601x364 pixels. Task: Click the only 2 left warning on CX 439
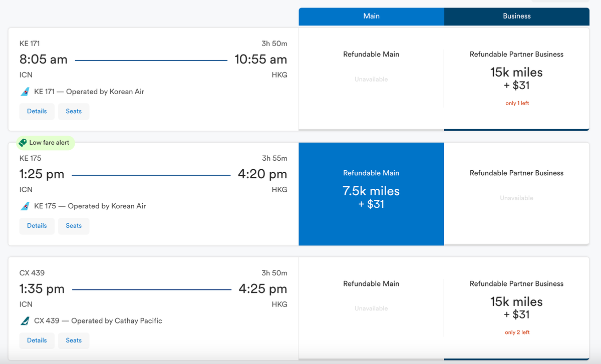point(517,332)
